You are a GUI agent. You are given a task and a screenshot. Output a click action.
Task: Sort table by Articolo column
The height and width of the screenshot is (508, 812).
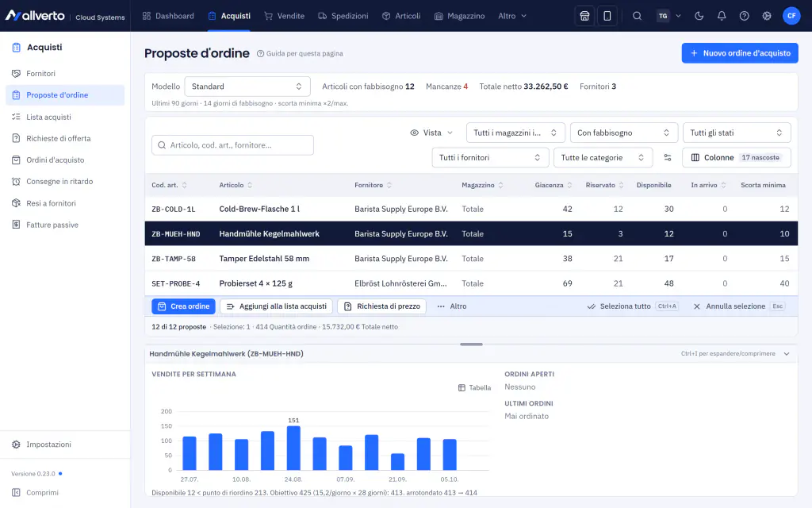click(x=236, y=185)
